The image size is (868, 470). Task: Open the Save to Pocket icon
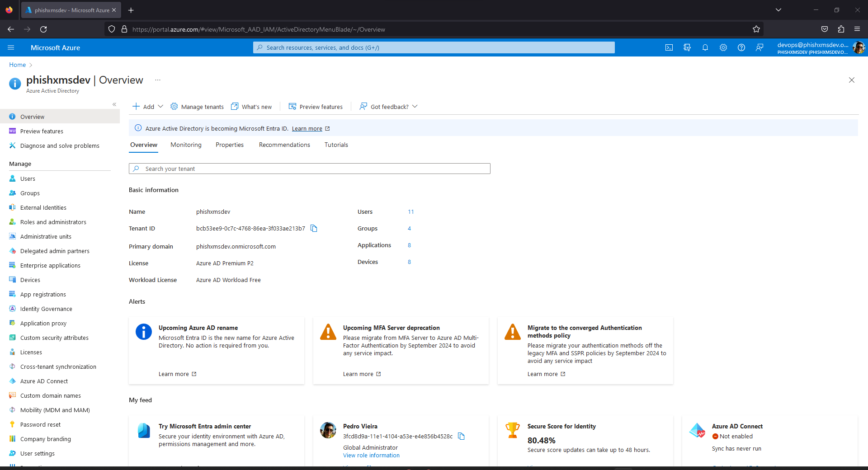[825, 29]
